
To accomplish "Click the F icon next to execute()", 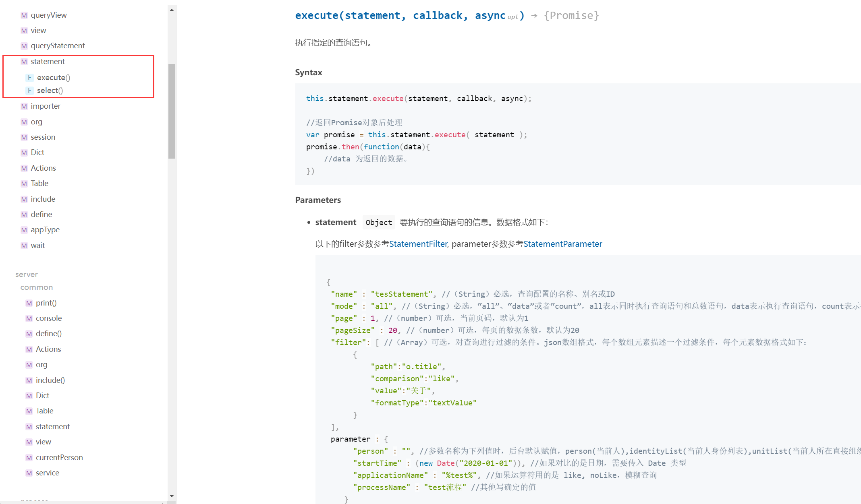I will [29, 77].
